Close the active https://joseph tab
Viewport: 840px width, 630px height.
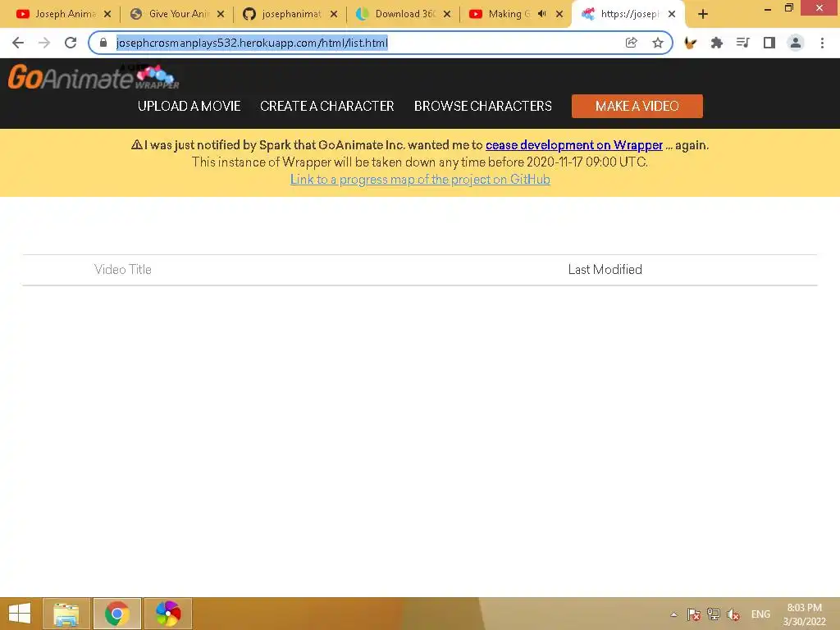pos(672,14)
